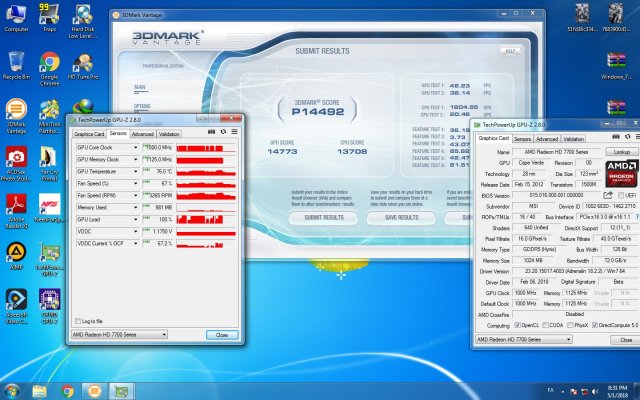Click the Windows Start button
Screen dimensions: 640x400
click(12, 389)
